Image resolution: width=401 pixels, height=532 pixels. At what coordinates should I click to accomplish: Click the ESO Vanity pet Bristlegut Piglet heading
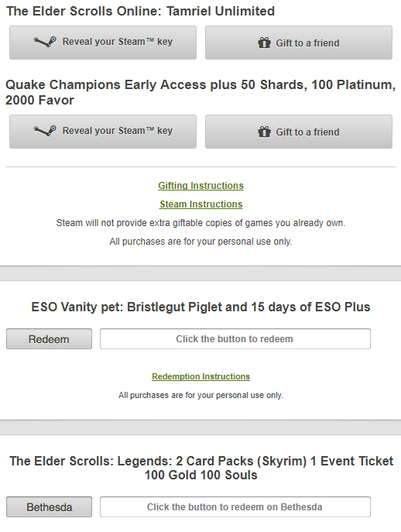[x=200, y=307]
